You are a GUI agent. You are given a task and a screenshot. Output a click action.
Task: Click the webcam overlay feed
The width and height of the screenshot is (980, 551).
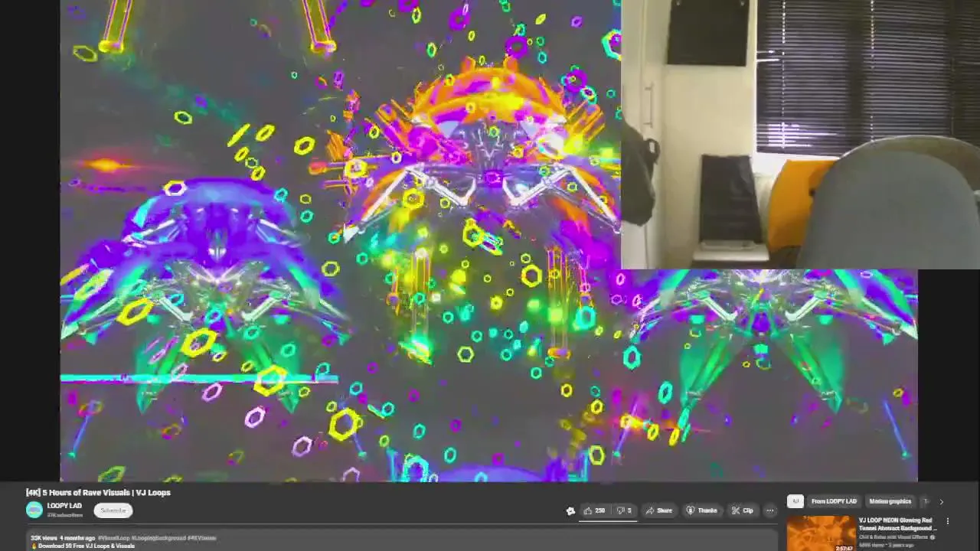point(800,134)
